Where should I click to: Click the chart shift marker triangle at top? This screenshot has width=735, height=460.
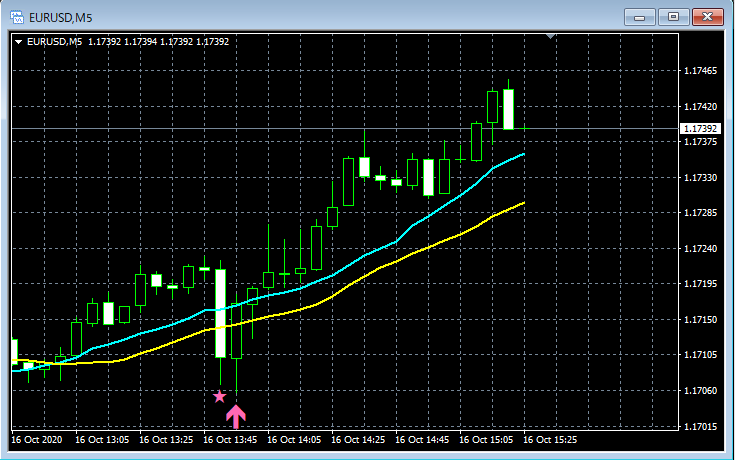click(x=551, y=36)
